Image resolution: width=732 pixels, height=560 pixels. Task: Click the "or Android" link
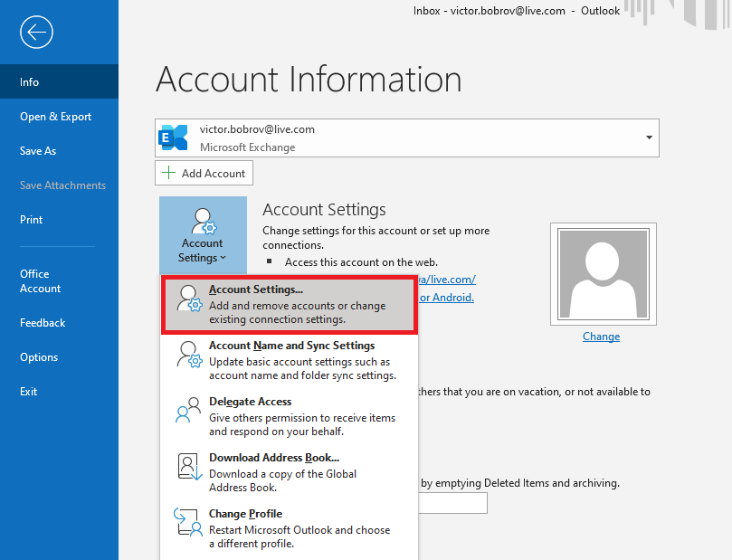tap(444, 297)
